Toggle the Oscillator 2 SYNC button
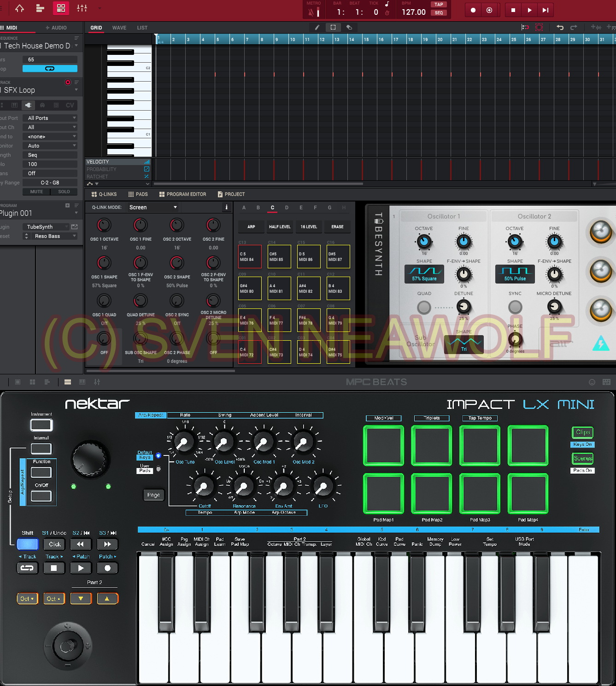 click(x=515, y=307)
